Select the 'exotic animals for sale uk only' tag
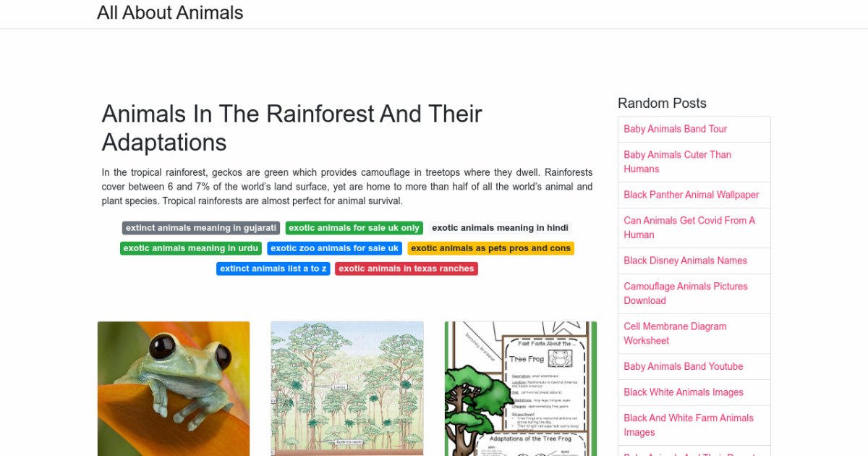The height and width of the screenshot is (456, 868). (354, 227)
